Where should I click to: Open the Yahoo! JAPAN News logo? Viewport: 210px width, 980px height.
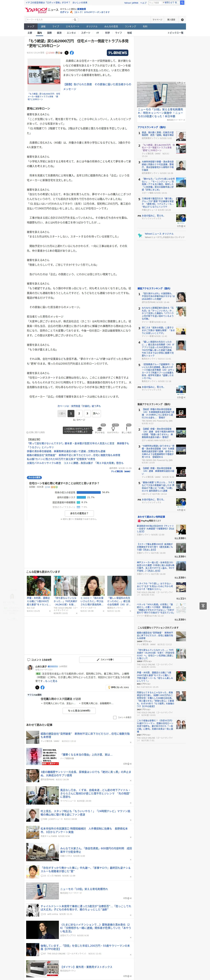tap(42, 10)
